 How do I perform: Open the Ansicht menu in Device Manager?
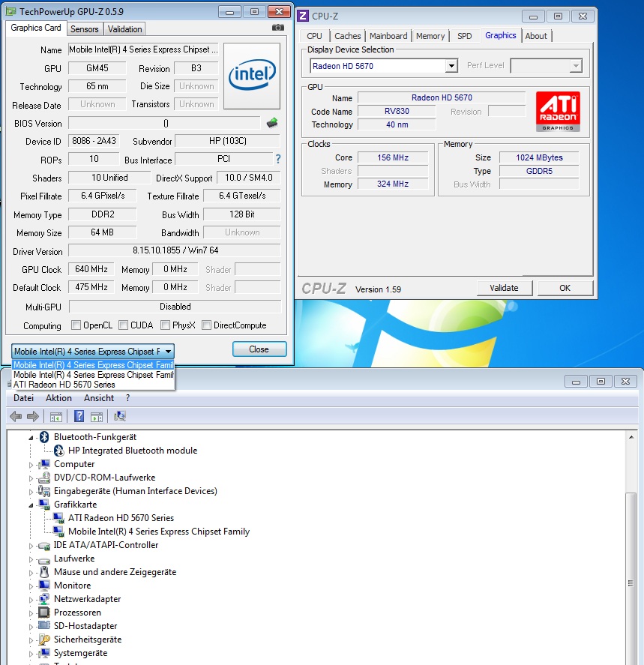(x=99, y=398)
